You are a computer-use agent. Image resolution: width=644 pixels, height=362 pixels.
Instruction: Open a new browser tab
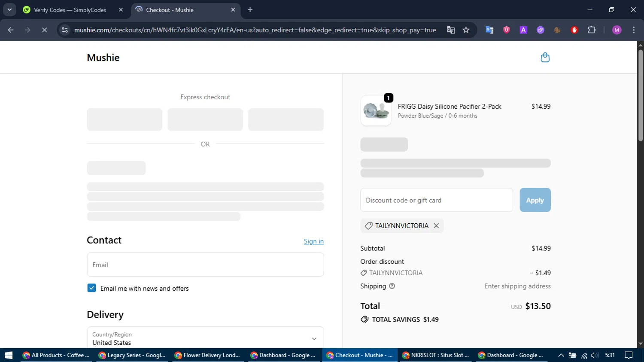point(250,10)
